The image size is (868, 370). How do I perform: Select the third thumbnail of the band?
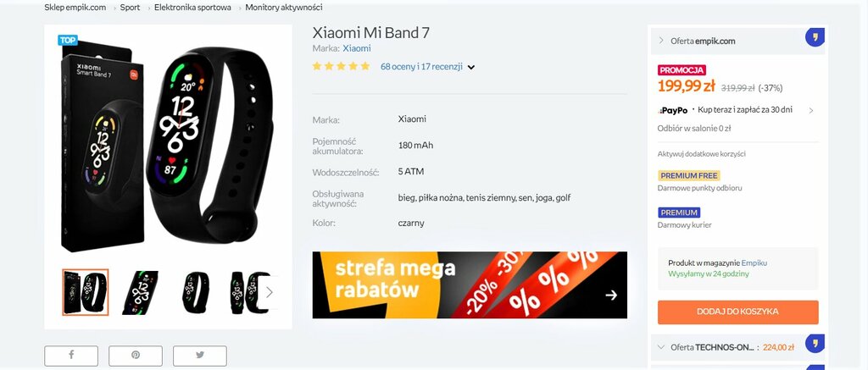[x=196, y=293]
